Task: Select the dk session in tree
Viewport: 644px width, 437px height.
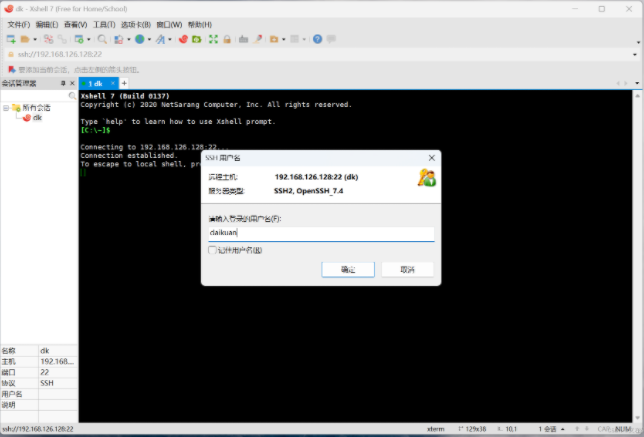Action: [37, 118]
